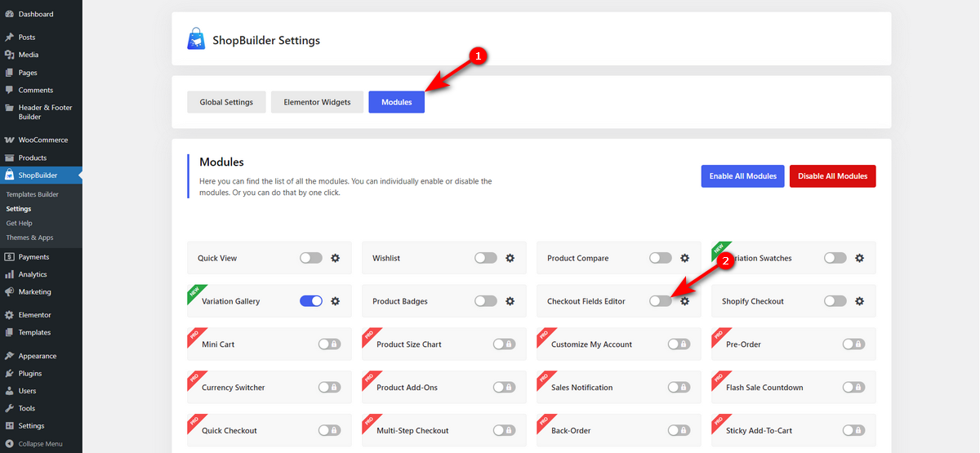Image resolution: width=980 pixels, height=453 pixels.
Task: Open Themes & Apps submenu item
Action: point(29,238)
